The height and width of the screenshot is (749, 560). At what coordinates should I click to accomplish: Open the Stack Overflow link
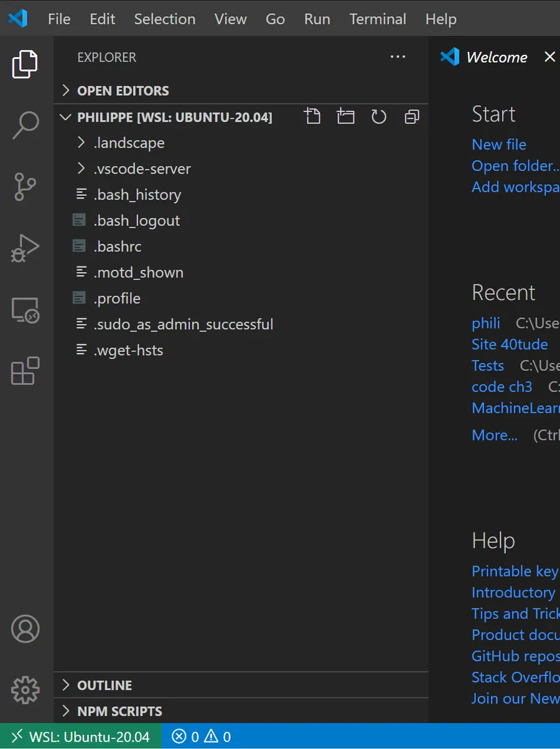(515, 677)
